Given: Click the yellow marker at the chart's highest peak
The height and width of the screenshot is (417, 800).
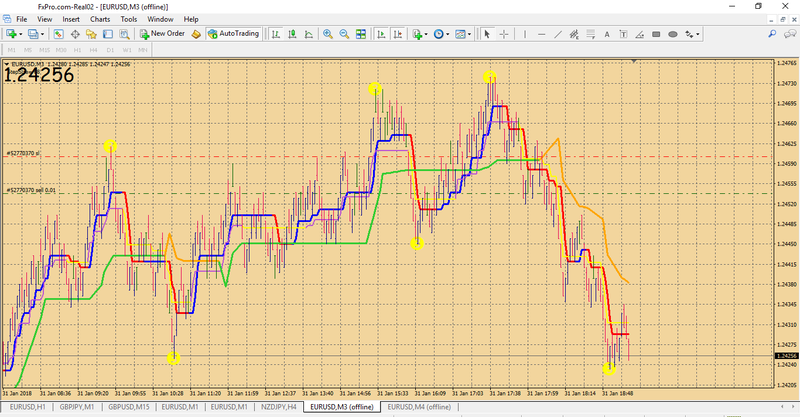Looking at the screenshot, I should tap(490, 76).
